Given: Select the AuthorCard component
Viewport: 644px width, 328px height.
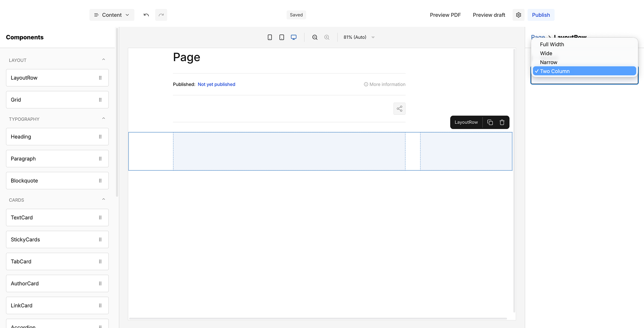Looking at the screenshot, I should point(57,284).
